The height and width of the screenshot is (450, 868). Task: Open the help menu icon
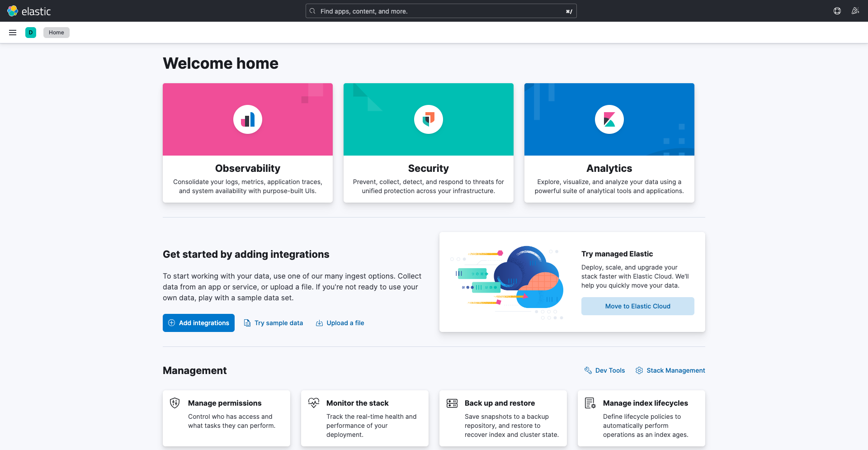point(837,11)
